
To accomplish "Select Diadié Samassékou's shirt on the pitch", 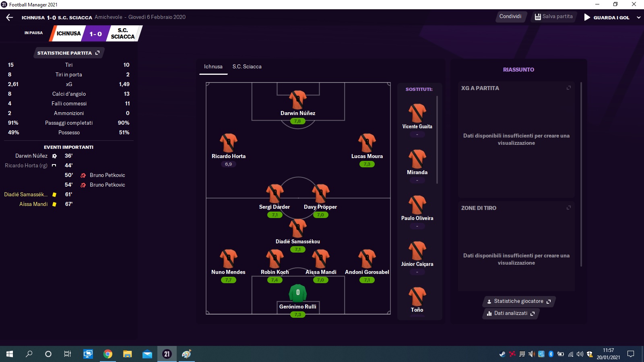I will (298, 228).
